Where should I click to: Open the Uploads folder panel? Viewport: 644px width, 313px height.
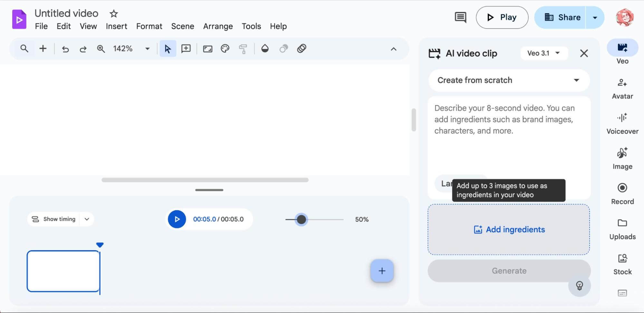tap(622, 229)
